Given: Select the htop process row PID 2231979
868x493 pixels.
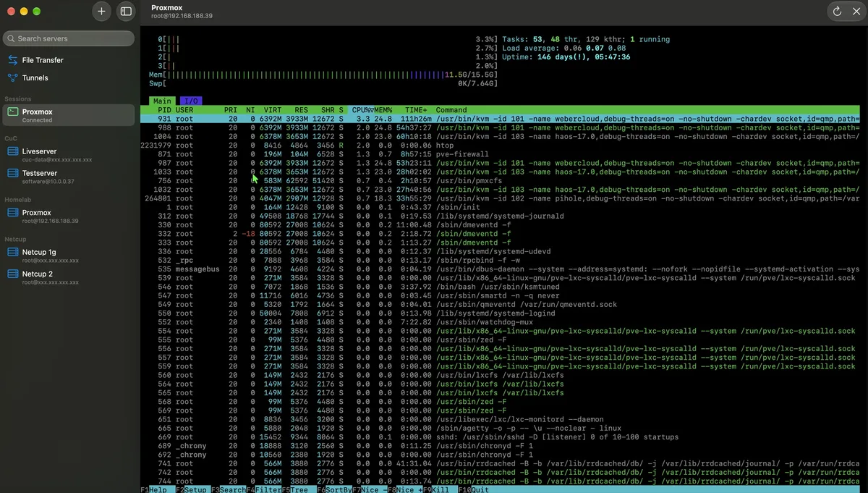Looking at the screenshot, I should 500,146.
